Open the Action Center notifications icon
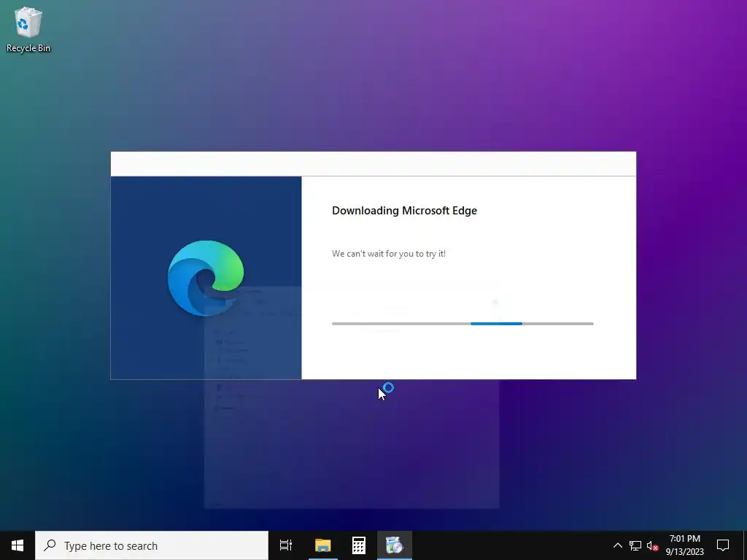The height and width of the screenshot is (560, 747). tap(723, 545)
